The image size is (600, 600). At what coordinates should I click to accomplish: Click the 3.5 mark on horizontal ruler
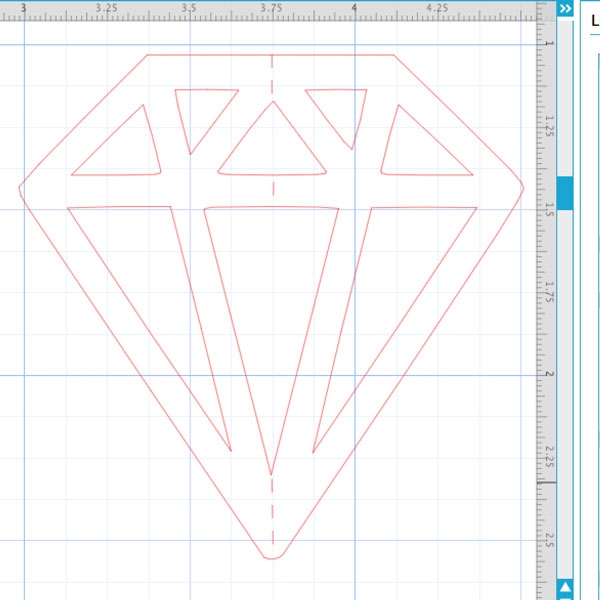[189, 8]
